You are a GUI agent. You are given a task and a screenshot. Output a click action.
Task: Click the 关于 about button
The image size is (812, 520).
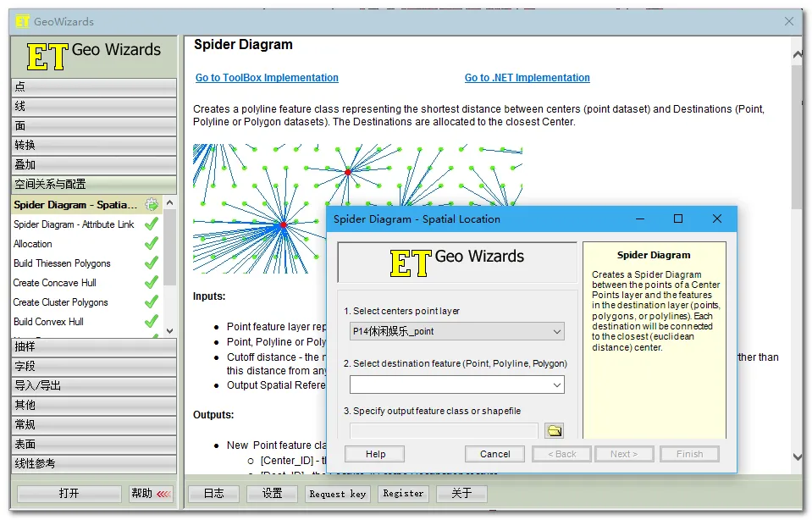tap(461, 494)
